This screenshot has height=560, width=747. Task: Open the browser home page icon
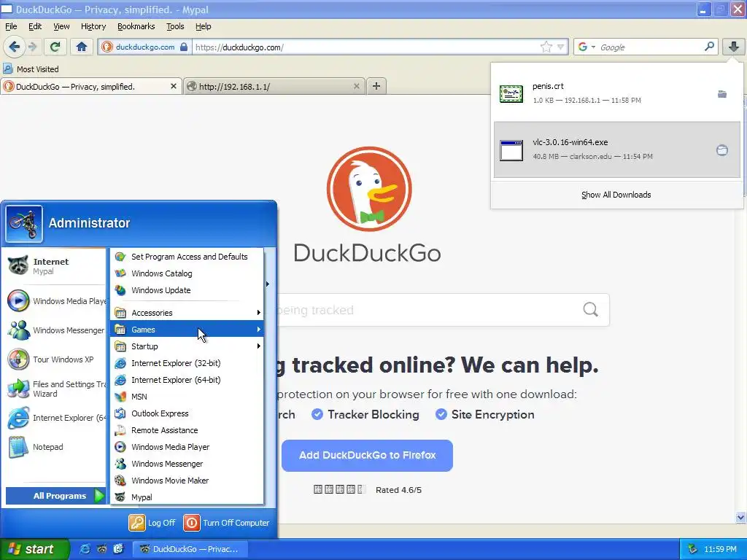[x=82, y=47]
